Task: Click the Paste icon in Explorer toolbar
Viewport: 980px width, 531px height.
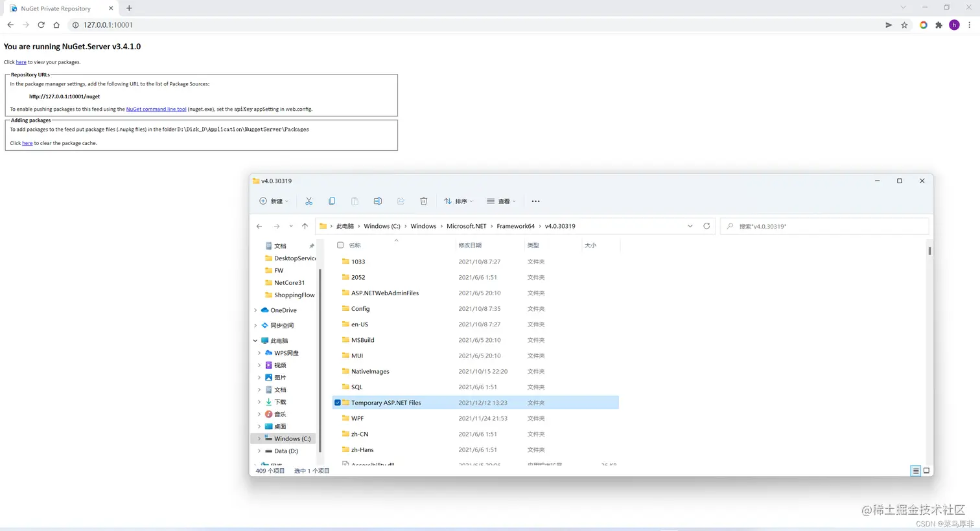Action: pyautogui.click(x=355, y=201)
